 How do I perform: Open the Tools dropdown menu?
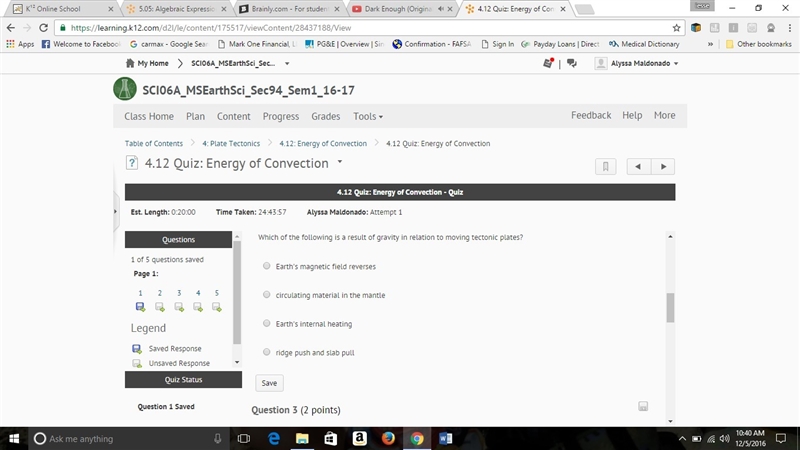click(x=368, y=116)
